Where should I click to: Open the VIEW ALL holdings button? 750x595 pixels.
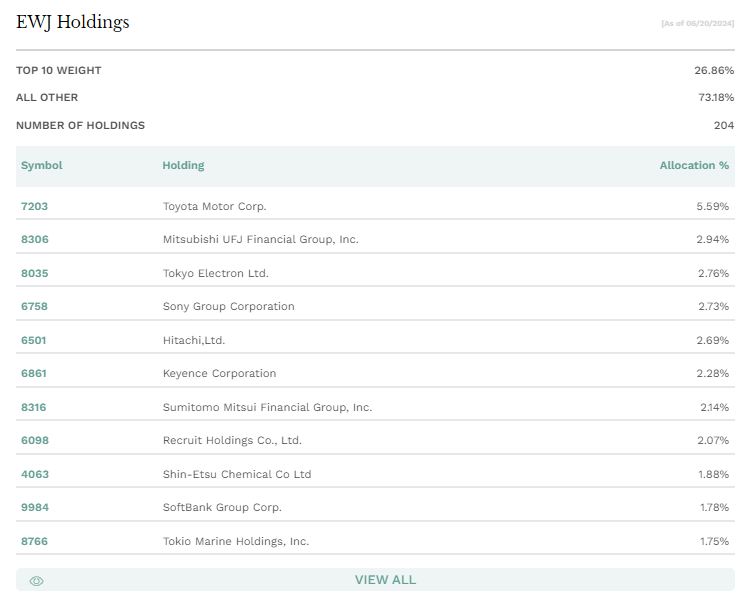pyautogui.click(x=375, y=580)
